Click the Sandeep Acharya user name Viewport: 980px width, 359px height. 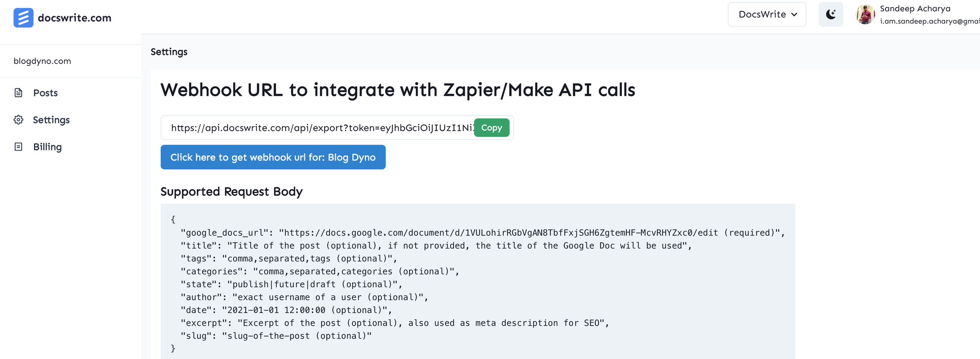pyautogui.click(x=915, y=8)
